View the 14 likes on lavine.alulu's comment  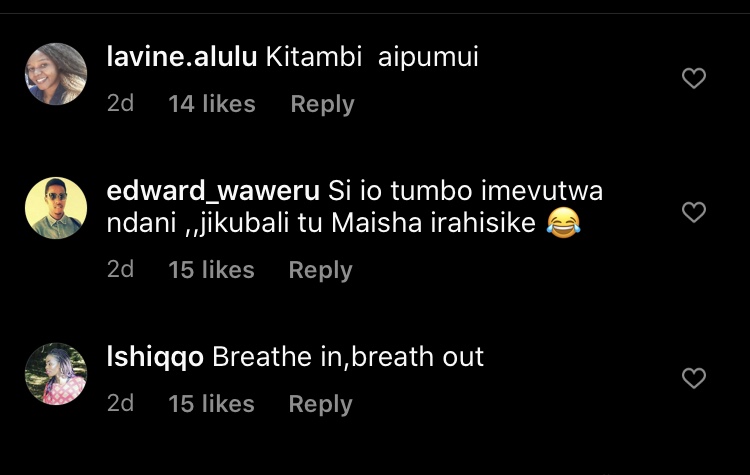click(x=212, y=104)
